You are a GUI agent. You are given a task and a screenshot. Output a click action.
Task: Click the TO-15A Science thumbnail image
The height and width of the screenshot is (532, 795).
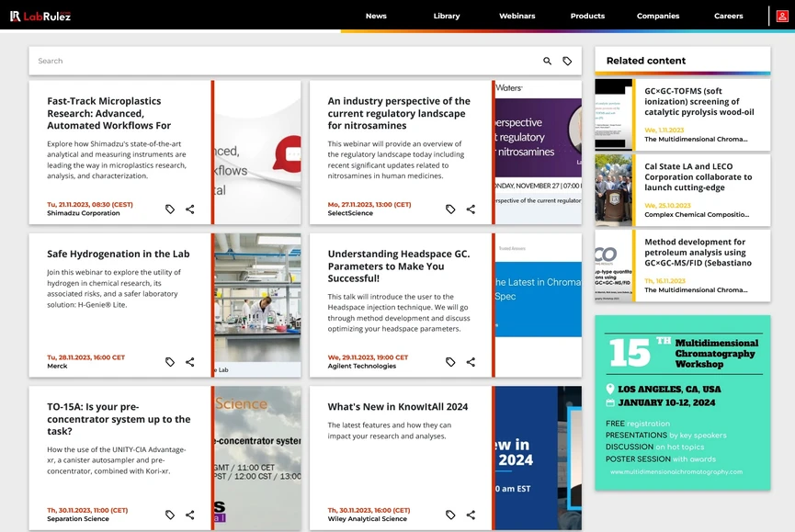(257, 458)
